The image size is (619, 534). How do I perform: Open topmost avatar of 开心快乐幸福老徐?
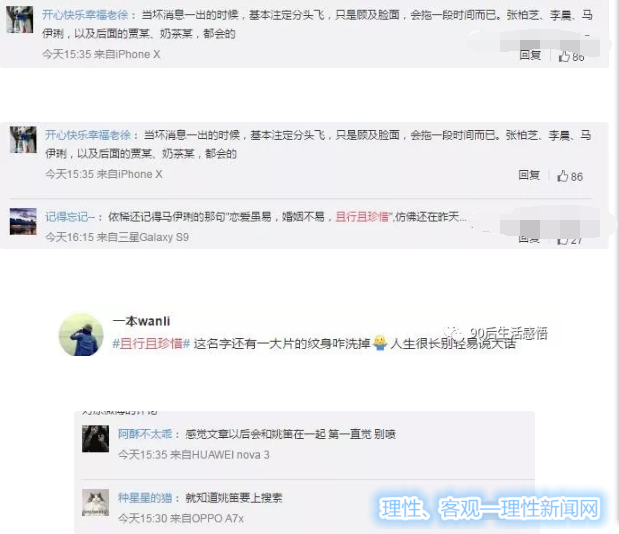(20, 19)
